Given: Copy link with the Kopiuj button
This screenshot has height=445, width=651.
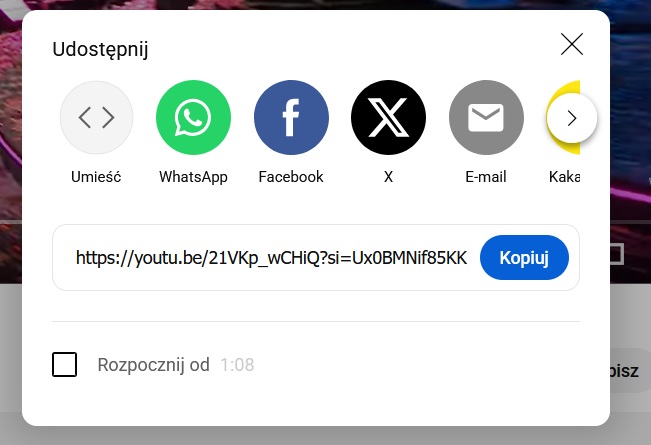Looking at the screenshot, I should tap(524, 257).
